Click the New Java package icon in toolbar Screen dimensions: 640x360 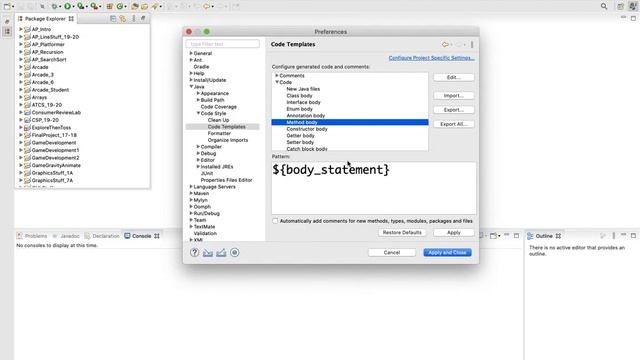coord(109,6)
